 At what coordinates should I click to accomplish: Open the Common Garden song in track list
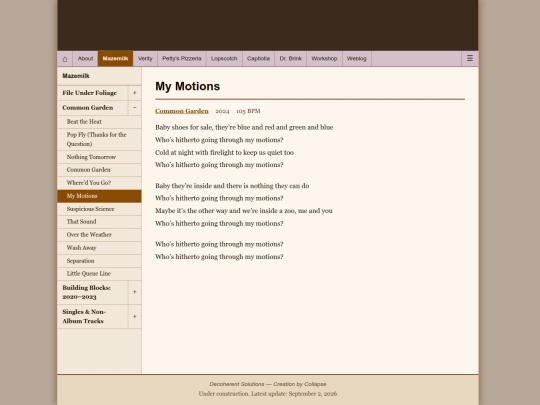pyautogui.click(x=99, y=170)
